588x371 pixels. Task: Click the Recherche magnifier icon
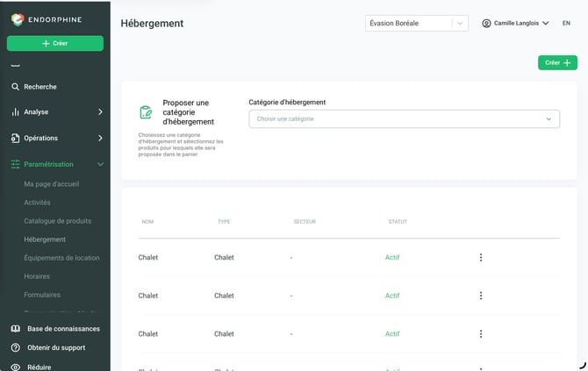[15, 87]
